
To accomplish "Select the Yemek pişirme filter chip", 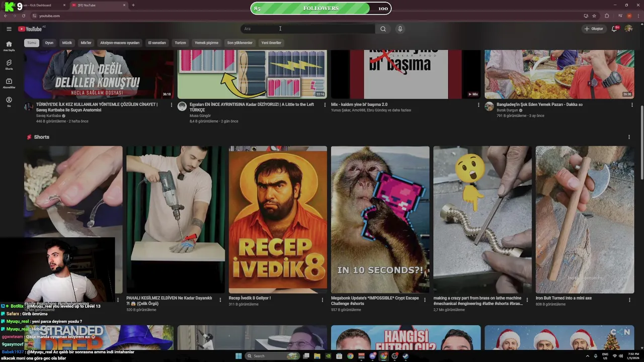I will 207,43.
